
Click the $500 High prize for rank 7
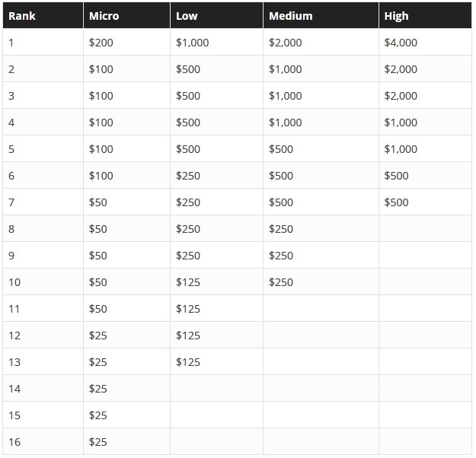click(425, 202)
